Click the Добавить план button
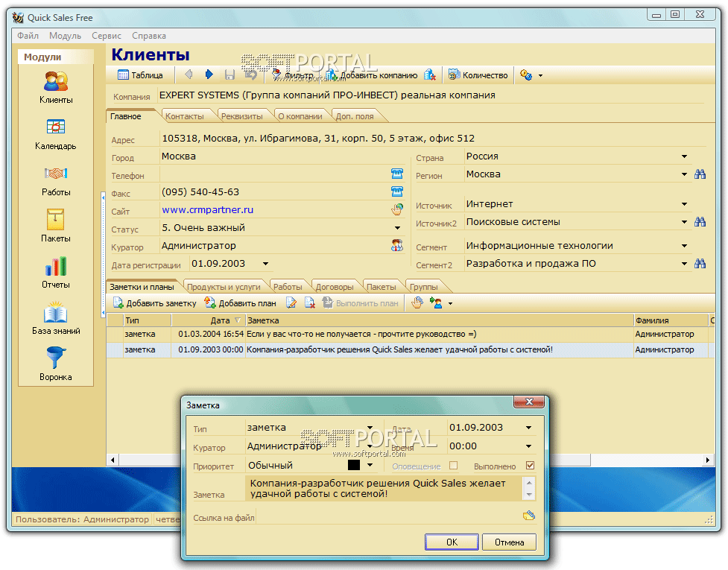This screenshot has height=570, width=728. click(241, 303)
